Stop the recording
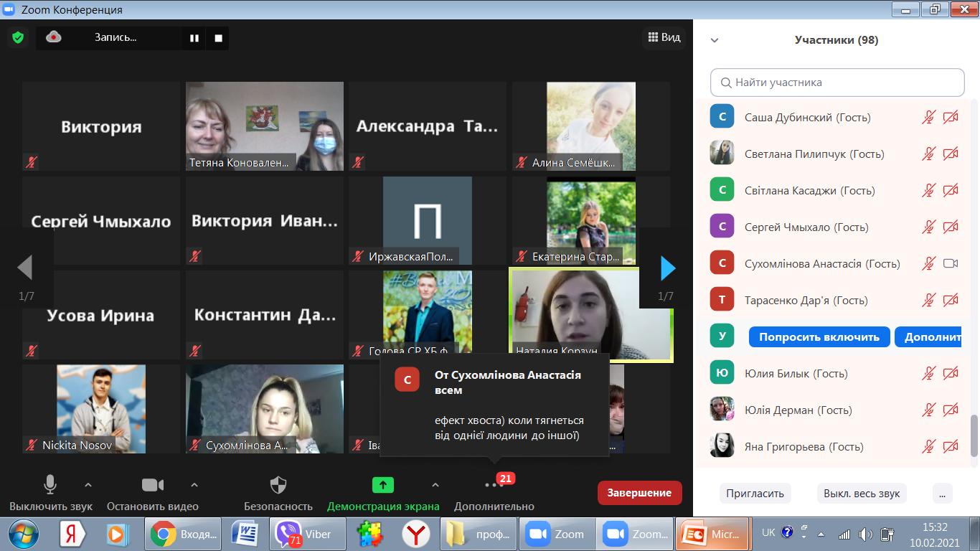The image size is (980, 551). [219, 38]
